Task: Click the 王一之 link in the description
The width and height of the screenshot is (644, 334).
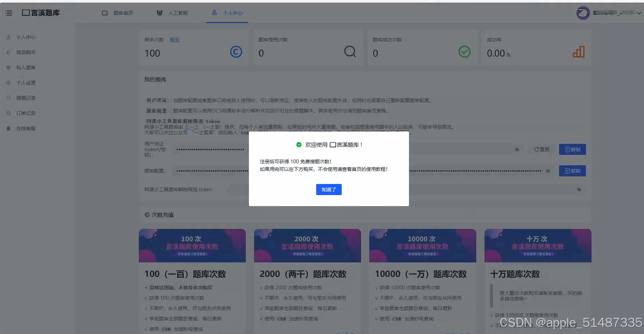Action: pyautogui.click(x=192, y=127)
